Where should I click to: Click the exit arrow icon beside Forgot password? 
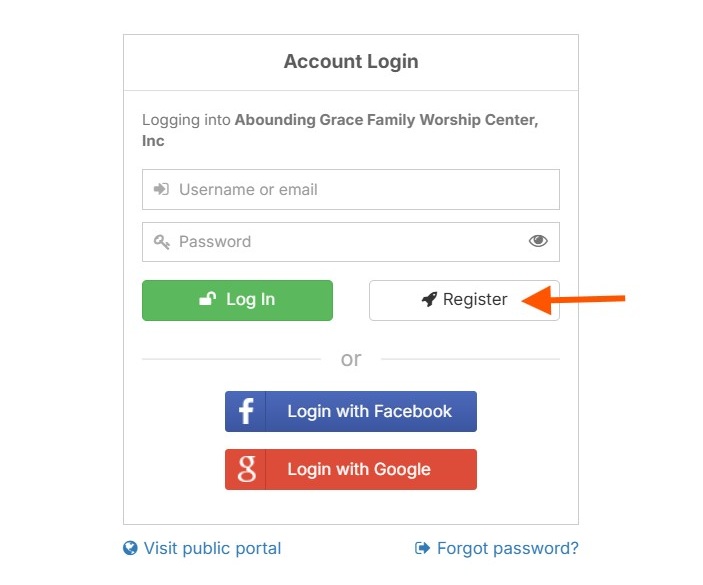tap(422, 548)
